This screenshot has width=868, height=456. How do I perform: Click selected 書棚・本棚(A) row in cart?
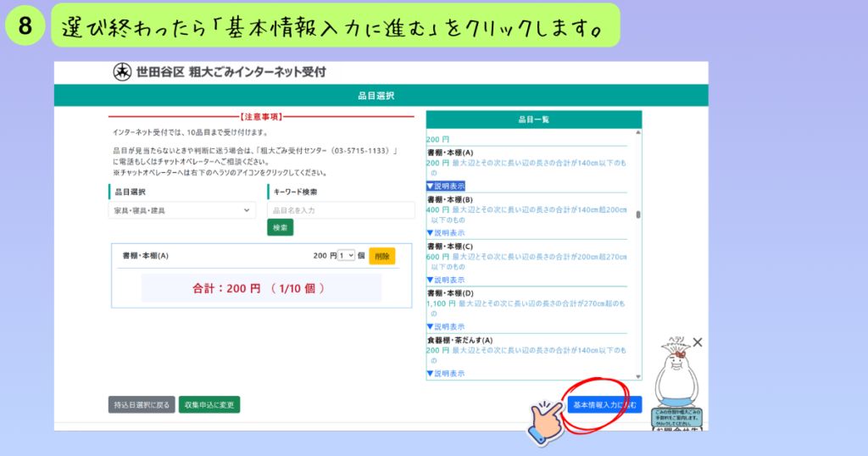click(x=258, y=256)
